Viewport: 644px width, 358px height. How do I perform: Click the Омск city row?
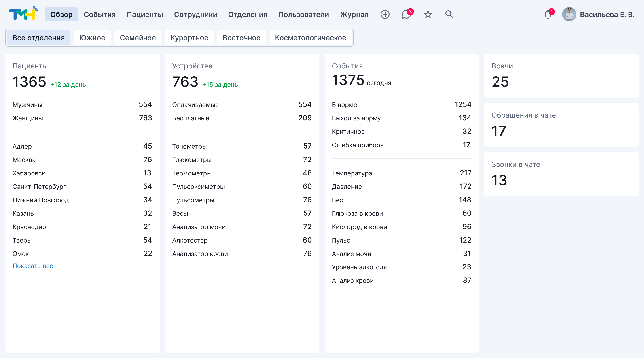[x=82, y=254]
